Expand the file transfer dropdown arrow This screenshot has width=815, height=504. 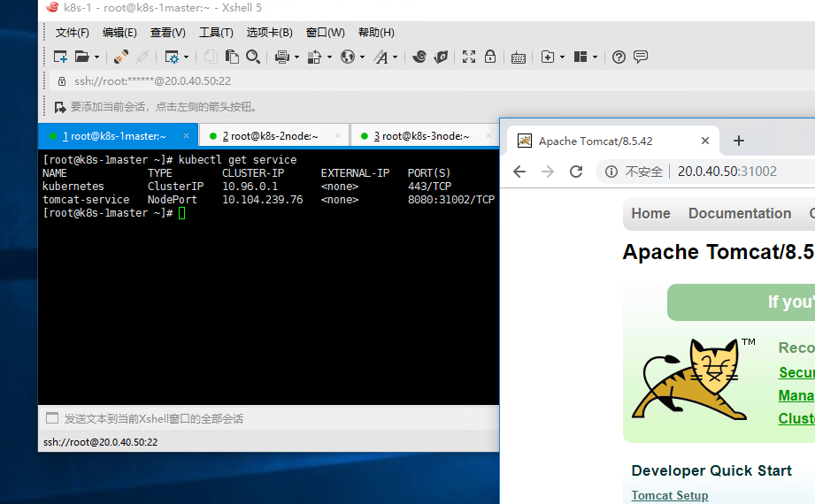point(329,57)
